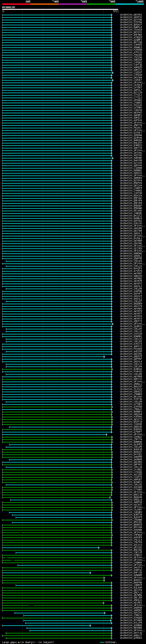Click UniRef100_A7QDZ9 hit name
Viewport: 146px width, 644px height.
(131, 37)
